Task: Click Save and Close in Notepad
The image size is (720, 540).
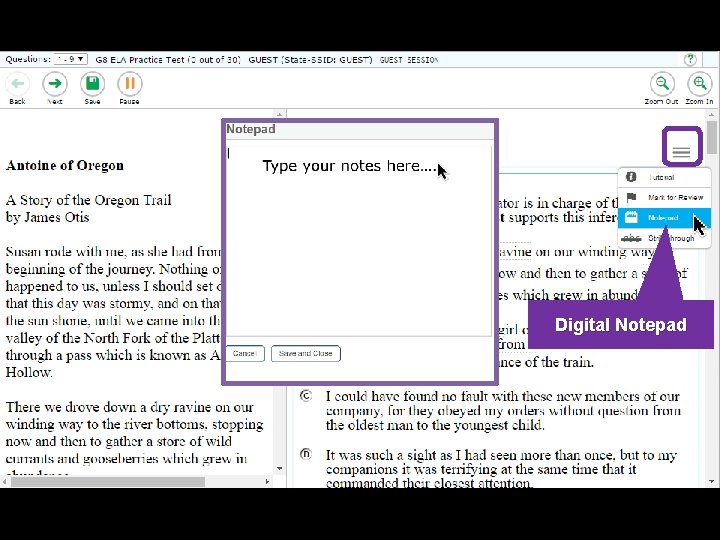Action: click(x=305, y=354)
